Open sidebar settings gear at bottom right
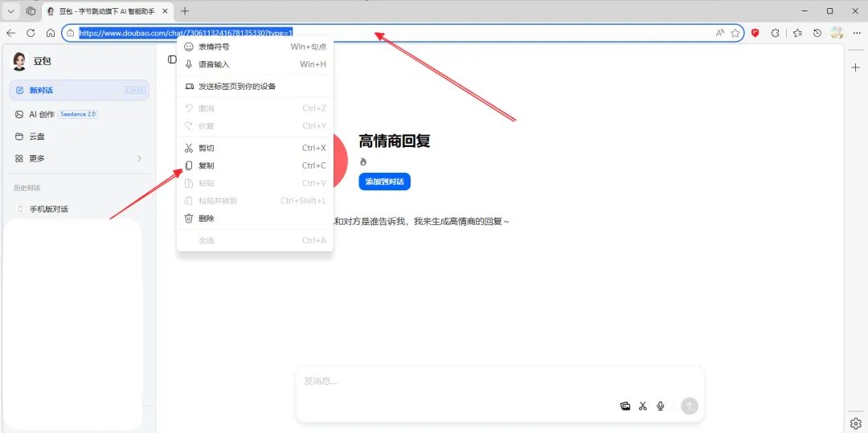 [855, 423]
